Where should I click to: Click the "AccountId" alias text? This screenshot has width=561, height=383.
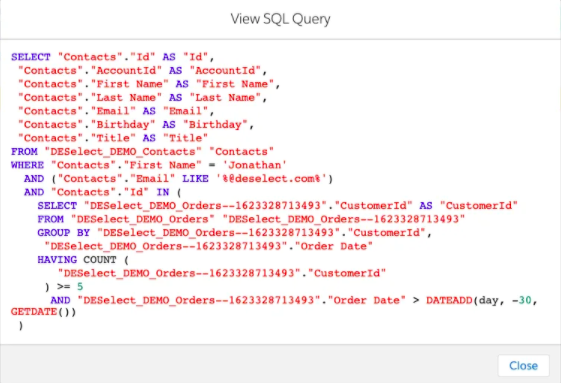(225, 71)
